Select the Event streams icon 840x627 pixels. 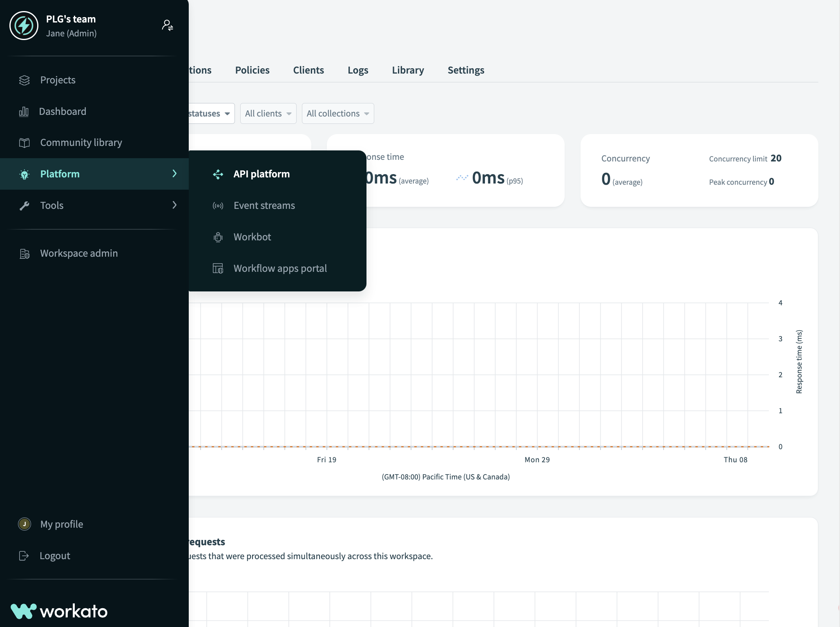217,206
